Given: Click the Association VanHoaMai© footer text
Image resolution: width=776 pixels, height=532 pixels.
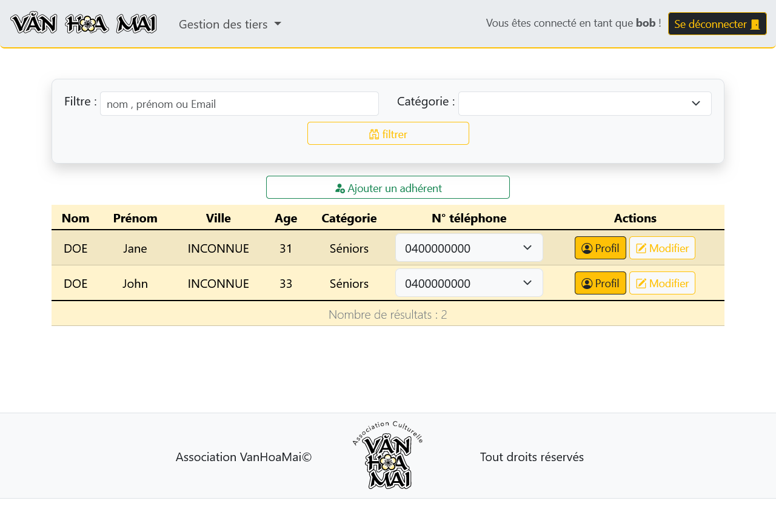Looking at the screenshot, I should click(x=244, y=457).
